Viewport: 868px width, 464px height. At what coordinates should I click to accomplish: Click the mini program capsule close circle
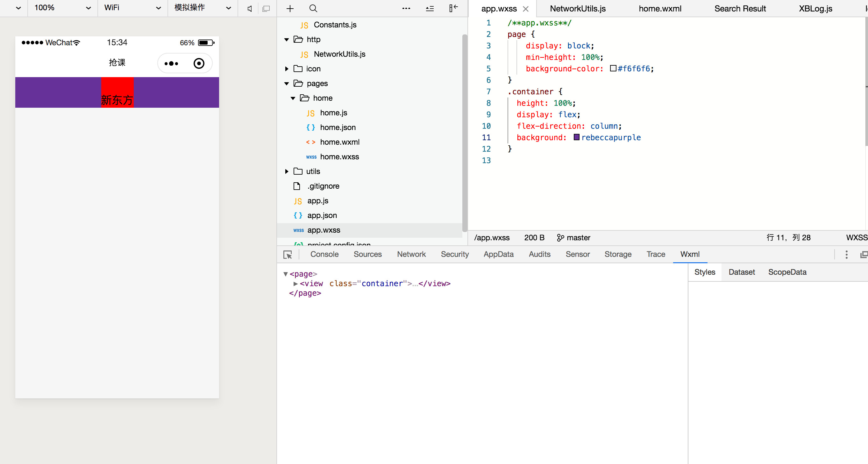pos(199,63)
